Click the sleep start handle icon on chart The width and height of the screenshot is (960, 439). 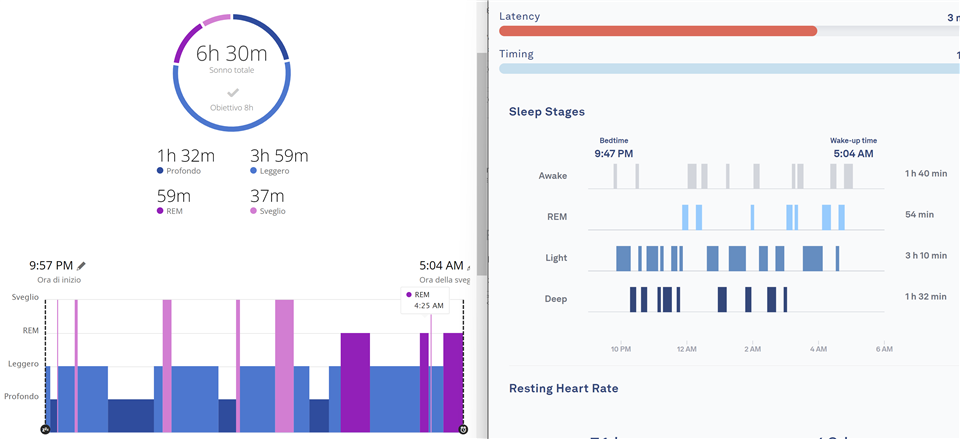click(x=45, y=430)
